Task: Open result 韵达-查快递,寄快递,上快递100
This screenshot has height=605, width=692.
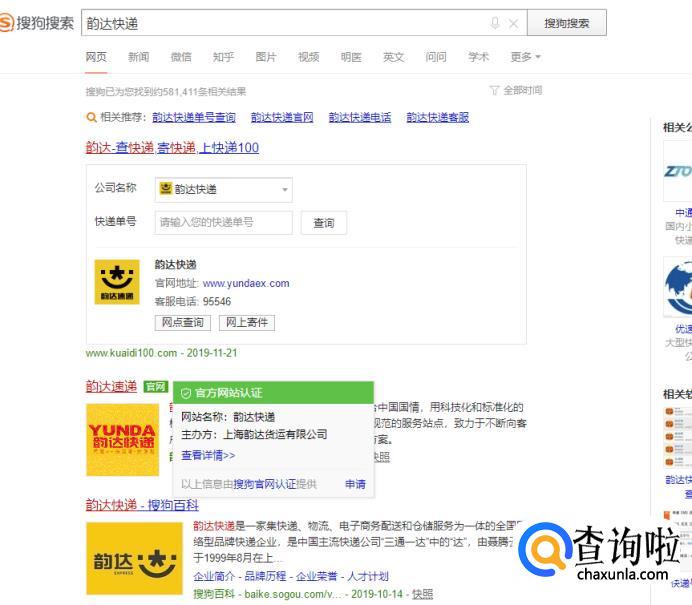Action: (x=172, y=147)
